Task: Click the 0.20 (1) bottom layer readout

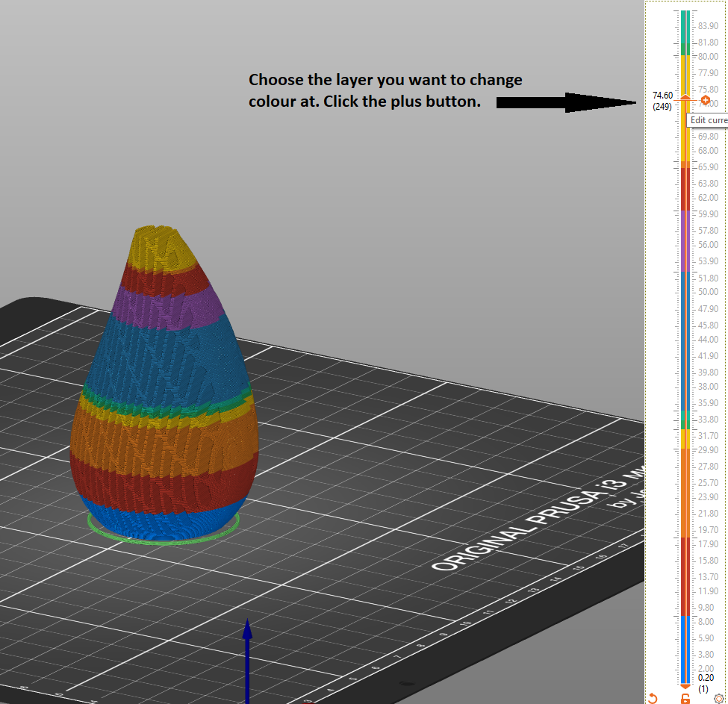Action: (x=706, y=683)
